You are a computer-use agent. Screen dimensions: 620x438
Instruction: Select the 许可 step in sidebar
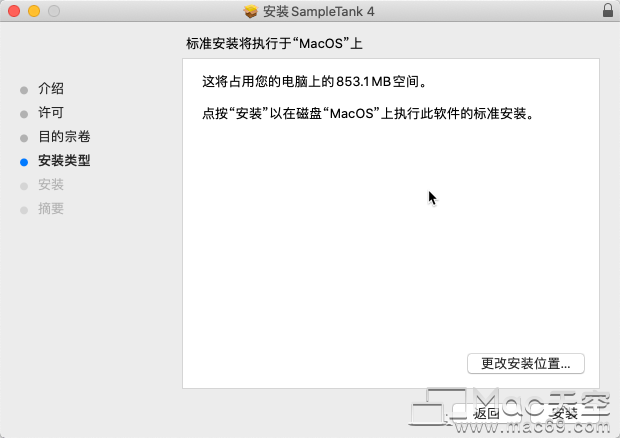click(x=51, y=113)
